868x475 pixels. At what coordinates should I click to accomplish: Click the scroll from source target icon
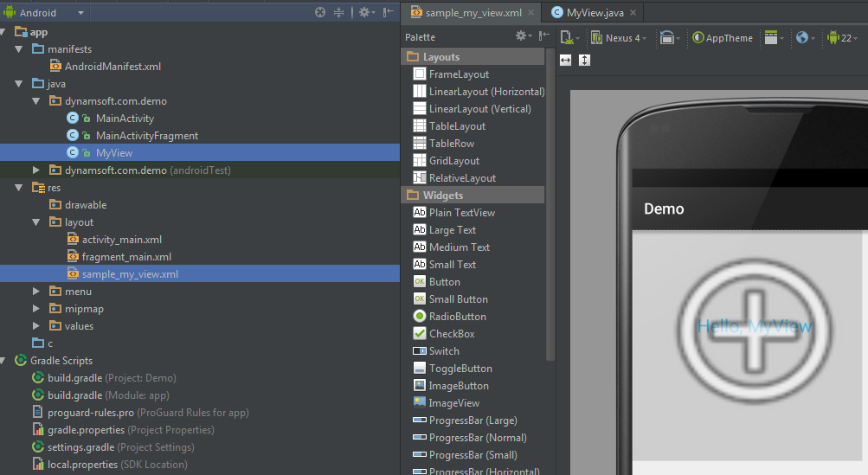[320, 13]
